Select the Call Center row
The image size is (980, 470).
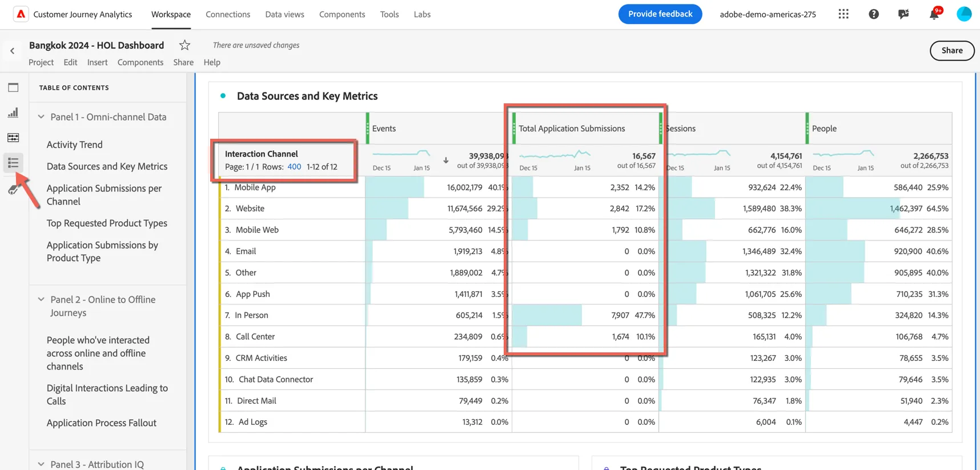pos(255,336)
